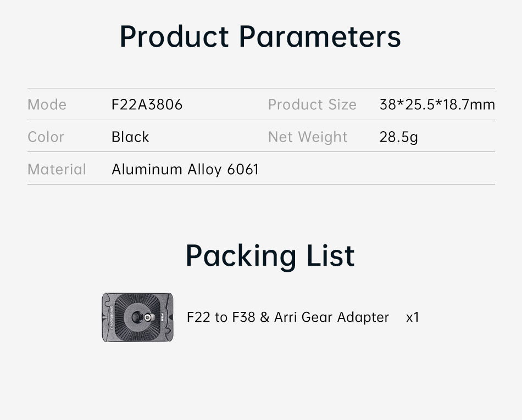The width and height of the screenshot is (522, 420).
Task: Click the word Parameters in the title
Action: pyautogui.click(x=320, y=37)
